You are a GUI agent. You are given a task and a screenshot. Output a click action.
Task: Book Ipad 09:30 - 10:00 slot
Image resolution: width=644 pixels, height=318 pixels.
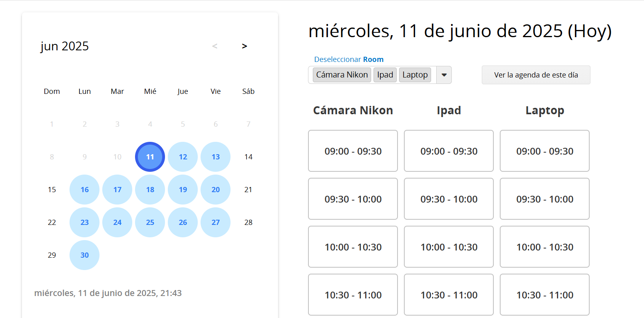click(449, 199)
